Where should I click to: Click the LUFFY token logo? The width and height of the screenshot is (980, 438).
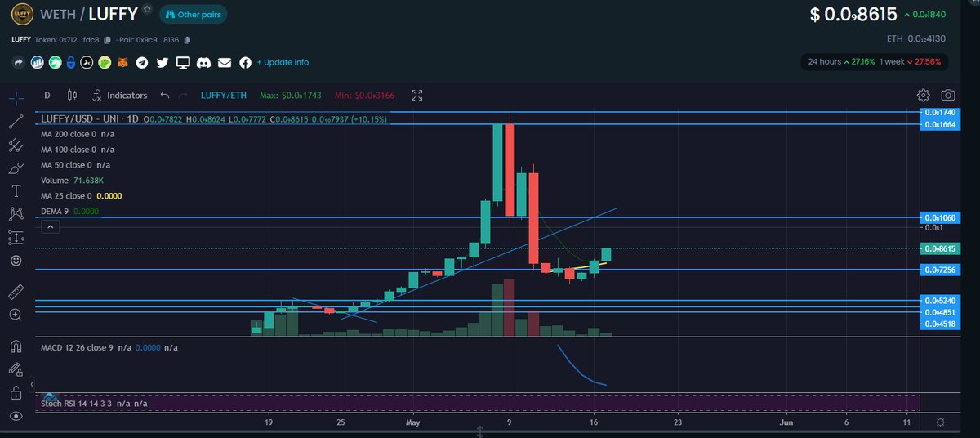click(21, 14)
